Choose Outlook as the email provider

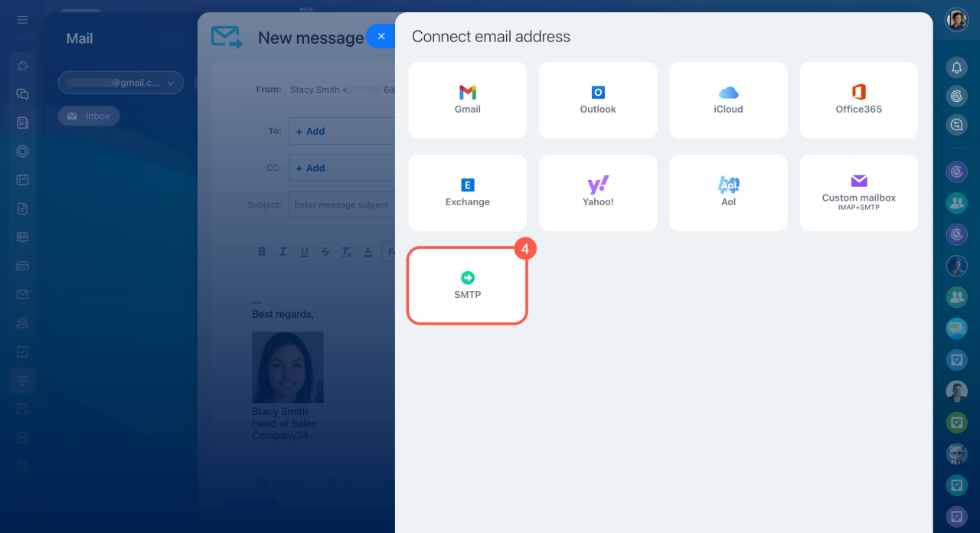598,100
